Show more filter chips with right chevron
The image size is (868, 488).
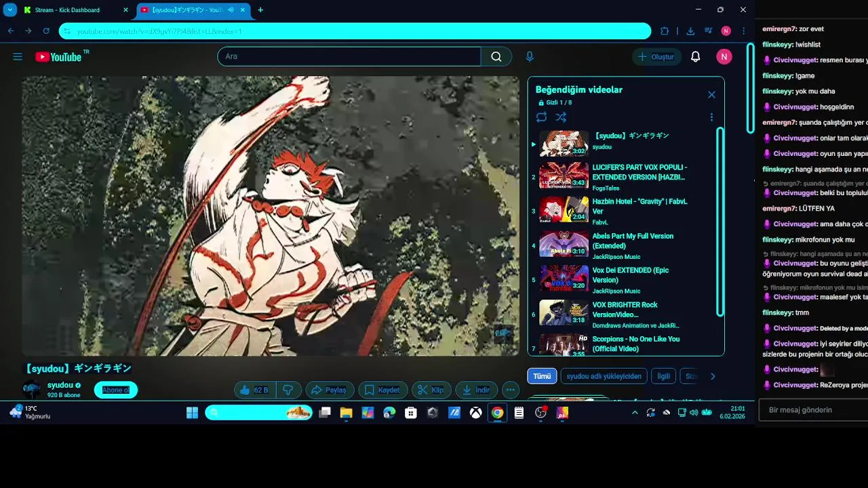click(x=712, y=376)
